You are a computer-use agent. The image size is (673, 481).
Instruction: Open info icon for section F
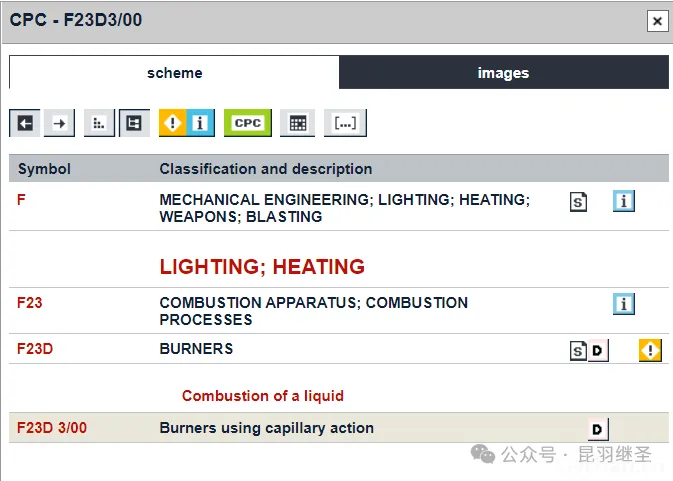624,201
